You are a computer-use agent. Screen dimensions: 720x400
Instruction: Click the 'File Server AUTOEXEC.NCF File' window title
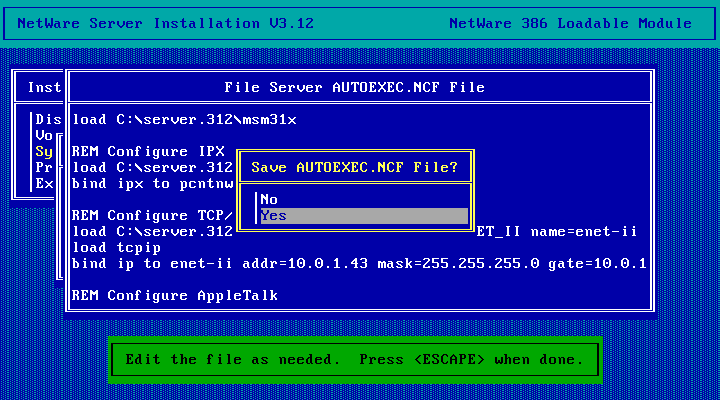[354, 87]
